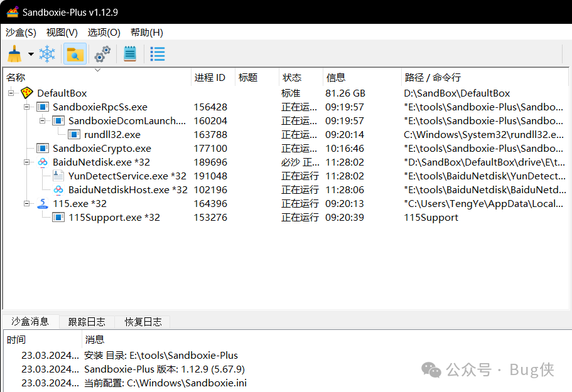Click the notepad message log icon

pos(129,54)
